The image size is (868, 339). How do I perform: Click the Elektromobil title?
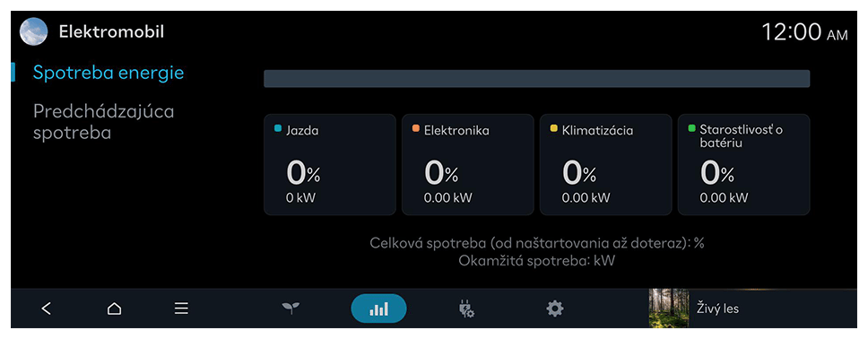pos(111,31)
